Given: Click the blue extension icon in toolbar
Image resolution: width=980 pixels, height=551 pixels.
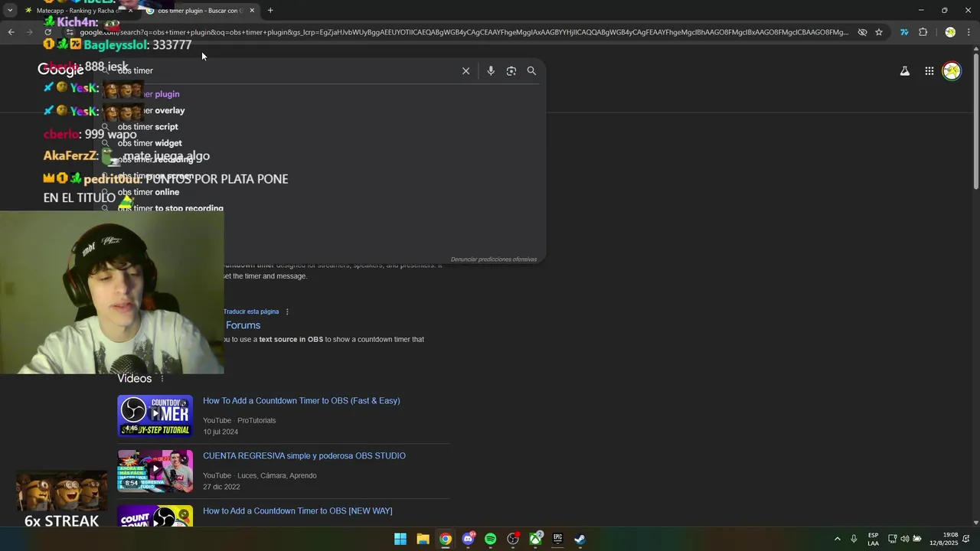Looking at the screenshot, I should [x=904, y=32].
